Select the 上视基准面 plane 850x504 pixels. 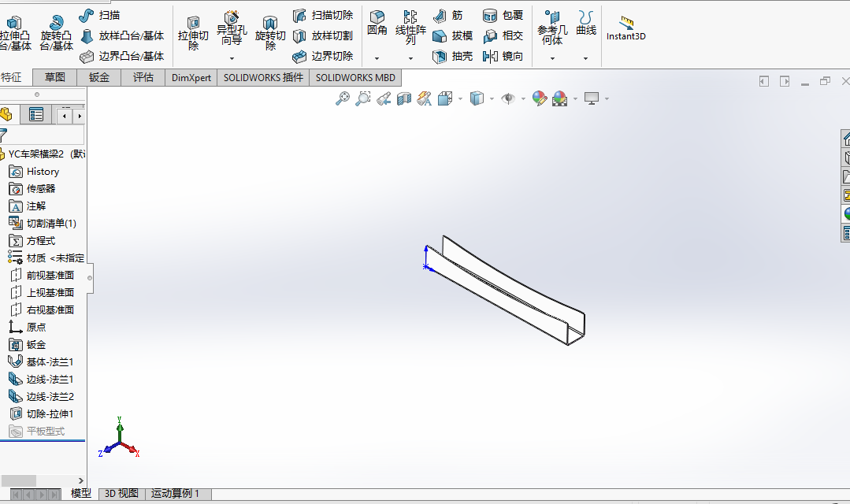tap(43, 293)
